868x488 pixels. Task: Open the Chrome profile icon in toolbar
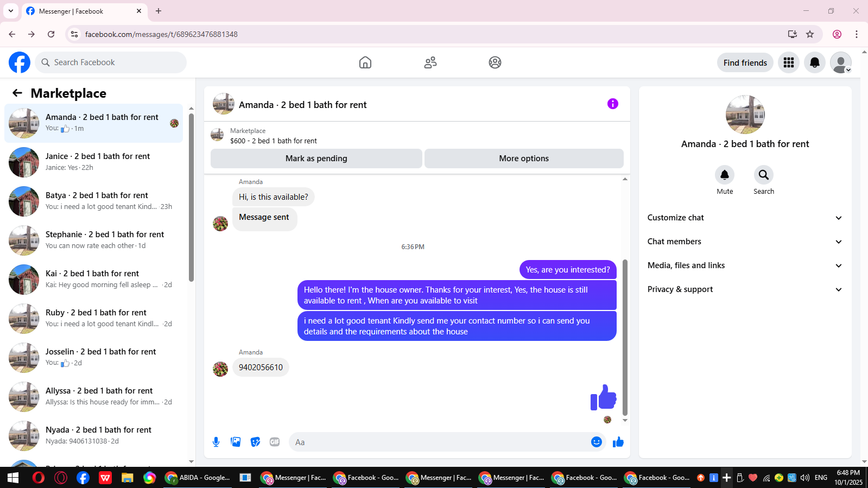click(x=837, y=34)
